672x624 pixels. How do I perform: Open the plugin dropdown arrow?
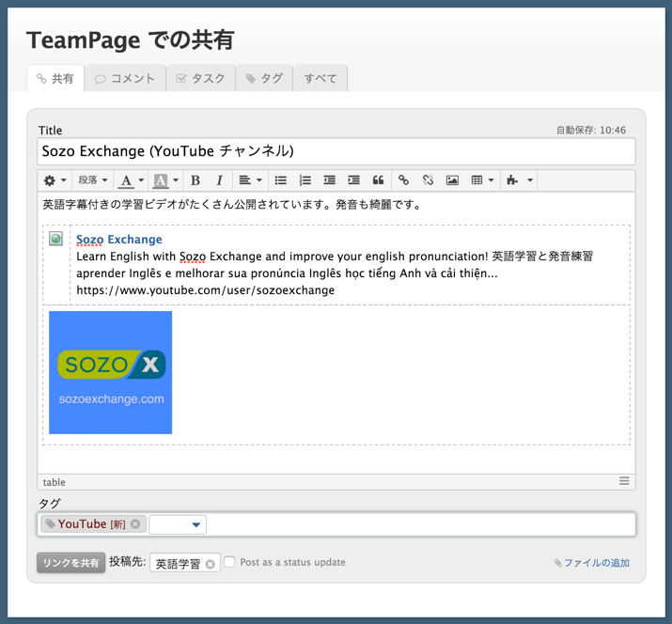pos(530,180)
